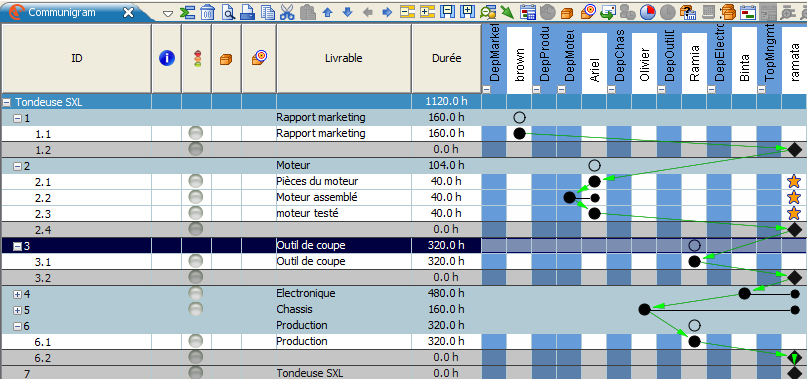This screenshot has height=379, width=807.
Task: Collapse the Tondeuse SXL root row
Action: click(7, 102)
